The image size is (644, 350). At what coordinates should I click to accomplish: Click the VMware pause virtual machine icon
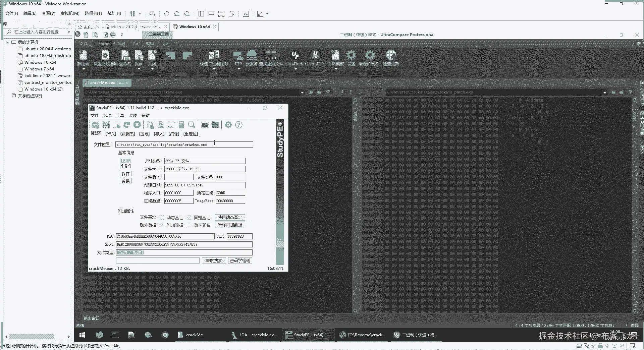132,14
